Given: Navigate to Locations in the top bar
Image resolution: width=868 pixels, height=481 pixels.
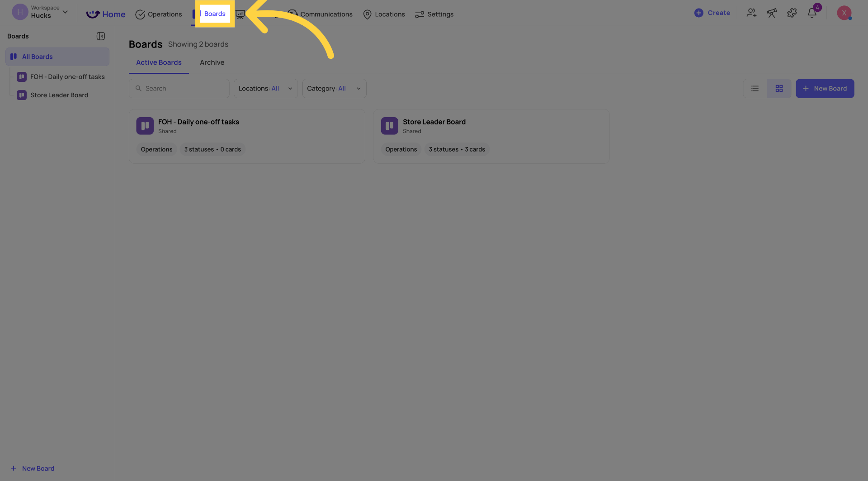Looking at the screenshot, I should [x=384, y=14].
